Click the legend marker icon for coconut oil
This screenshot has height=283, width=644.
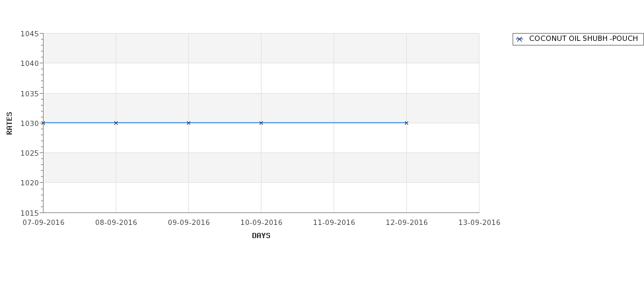click(x=519, y=40)
